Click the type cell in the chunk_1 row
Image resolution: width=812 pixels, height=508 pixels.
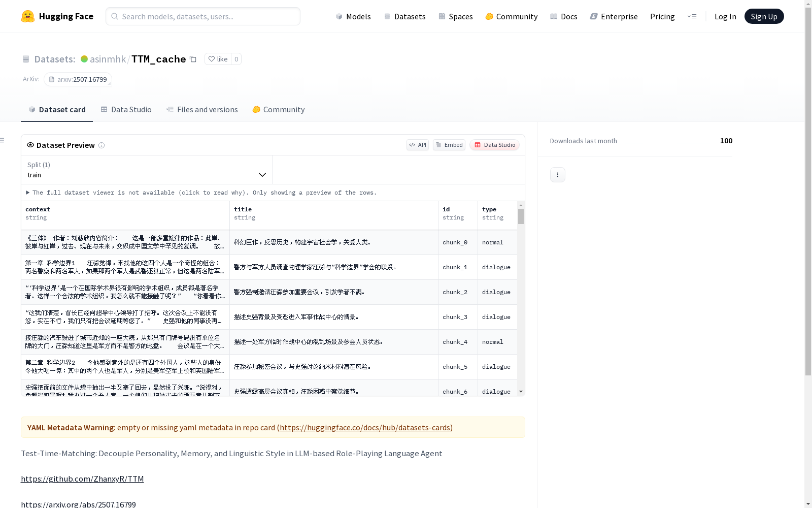[497, 267]
